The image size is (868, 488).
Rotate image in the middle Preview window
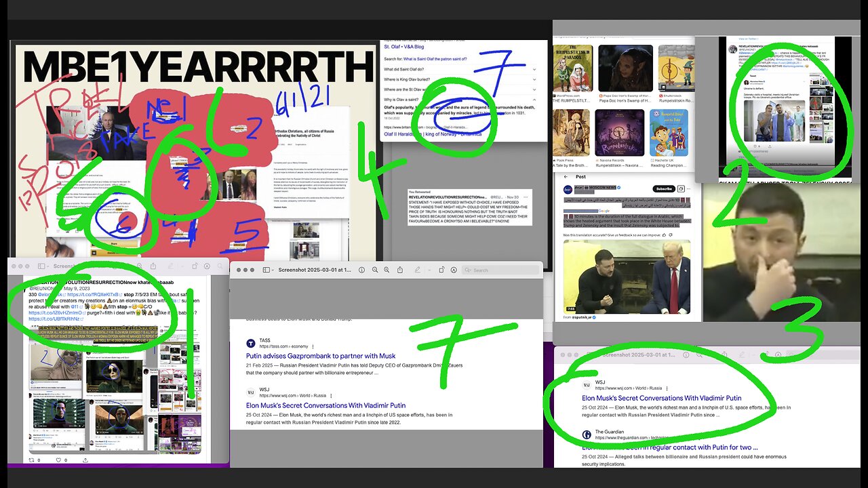(x=441, y=270)
